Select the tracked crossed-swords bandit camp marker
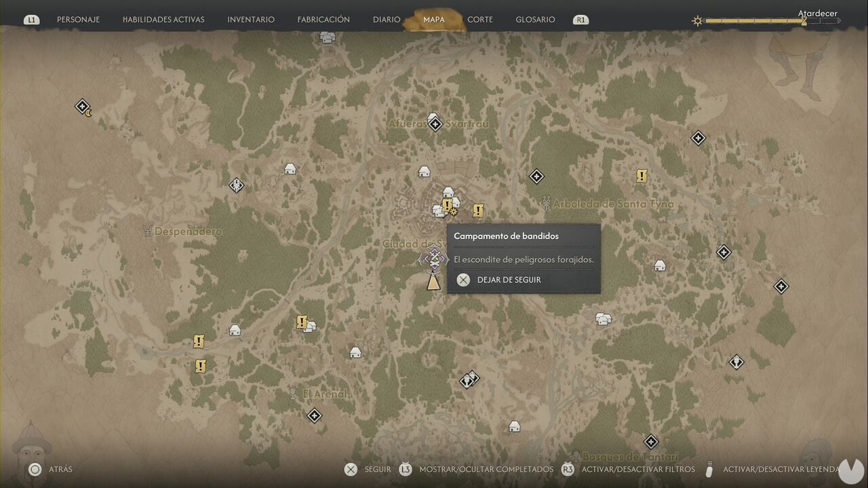Screen dimensions: 868x488 (434, 258)
